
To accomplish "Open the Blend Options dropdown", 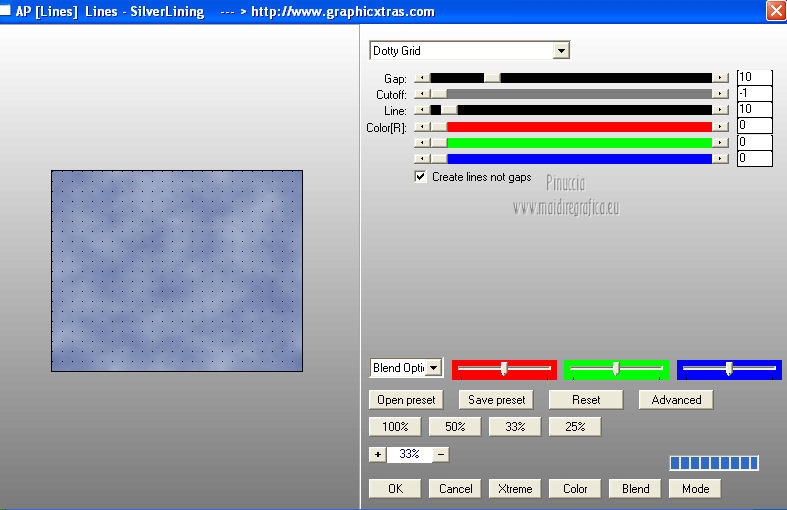I will click(435, 368).
